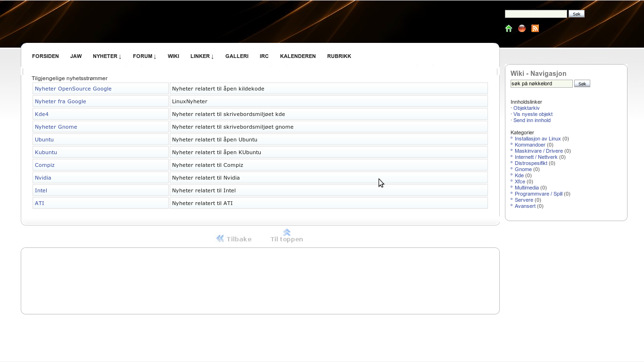Expand the LINKER dropdown menu
Viewport: 644px width, 362px height.
click(x=202, y=56)
